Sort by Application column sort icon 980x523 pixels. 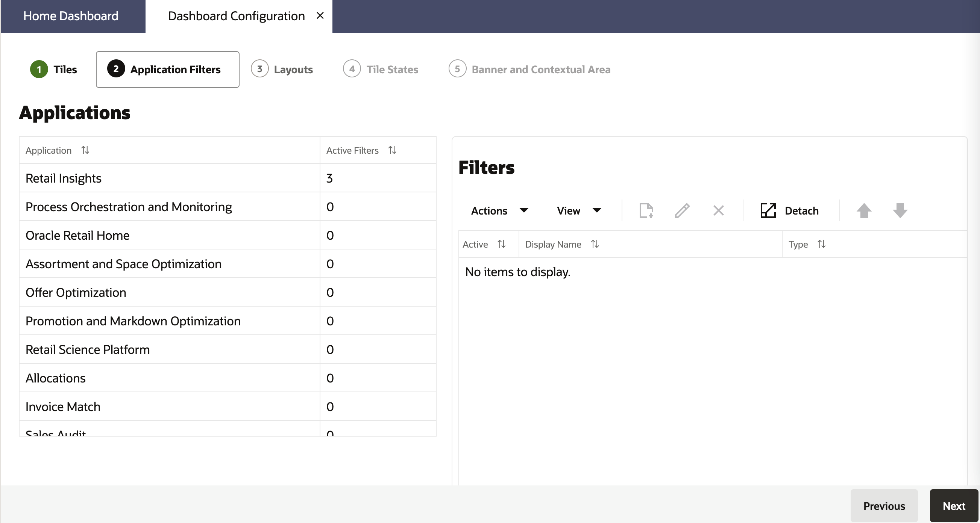click(x=85, y=150)
